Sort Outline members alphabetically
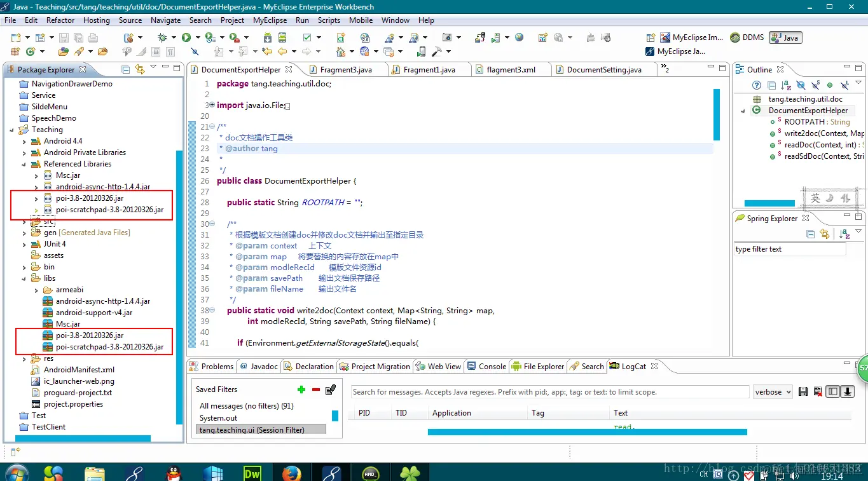The height and width of the screenshot is (481, 868). (786, 85)
